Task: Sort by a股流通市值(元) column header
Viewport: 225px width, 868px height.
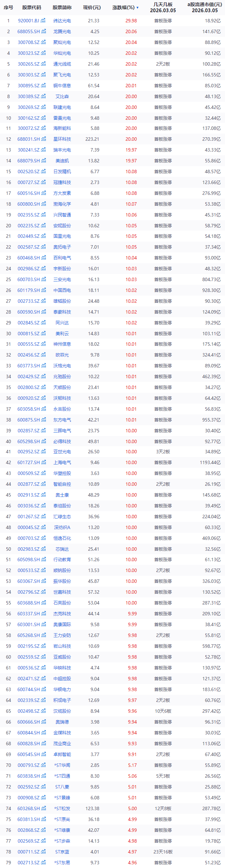Action: (x=204, y=7)
